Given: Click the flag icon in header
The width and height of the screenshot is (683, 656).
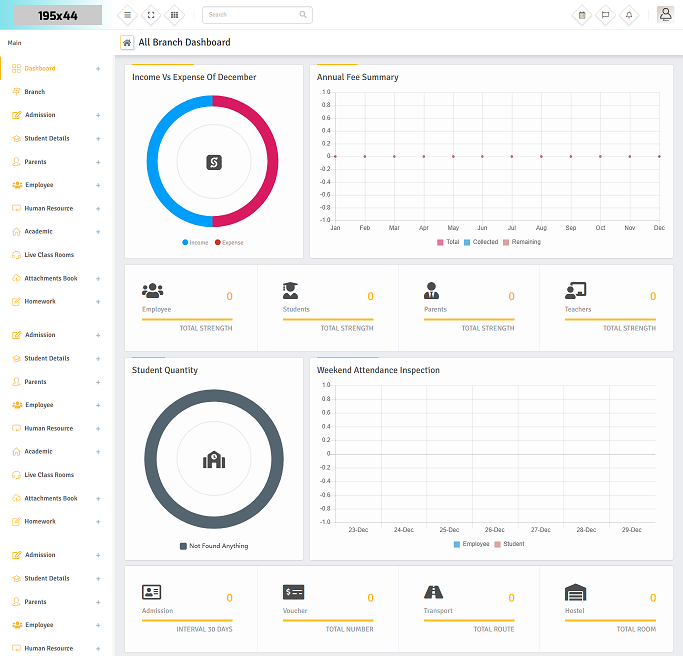Looking at the screenshot, I should 605,15.
